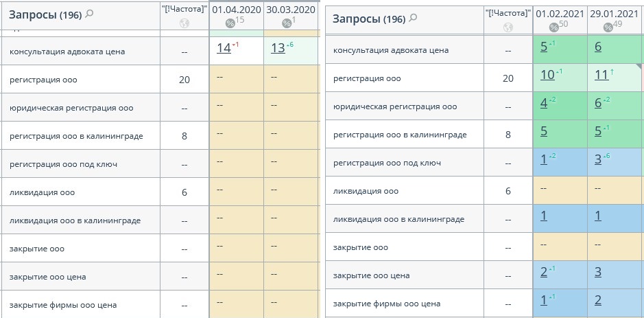This screenshot has height=318, width=644.
Task: Select регистрация ооо в калининграде in 2020 table
Action: coord(76,136)
